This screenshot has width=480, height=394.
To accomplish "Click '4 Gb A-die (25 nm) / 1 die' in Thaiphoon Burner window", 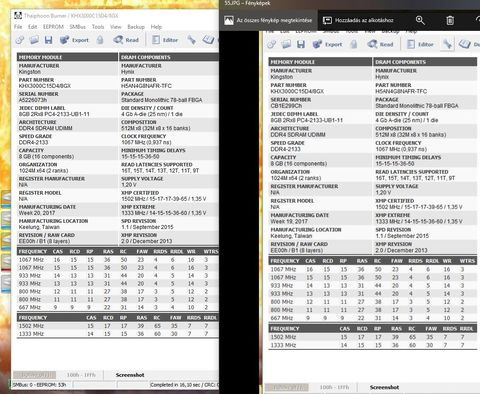I will pos(152,114).
